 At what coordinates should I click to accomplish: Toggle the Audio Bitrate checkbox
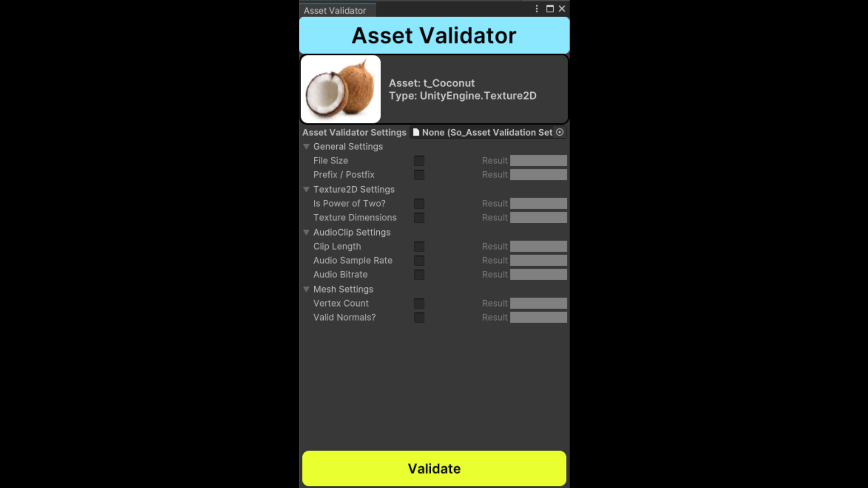419,274
